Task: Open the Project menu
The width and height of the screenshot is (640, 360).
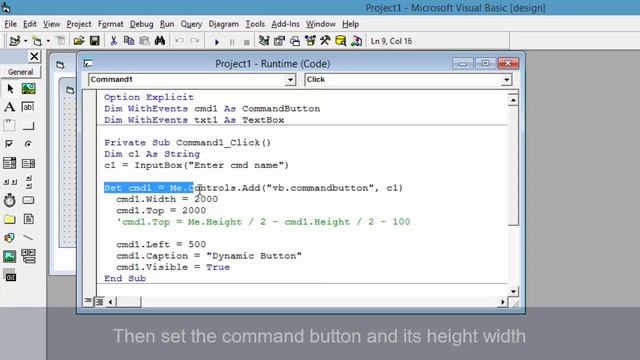Action: click(x=79, y=24)
